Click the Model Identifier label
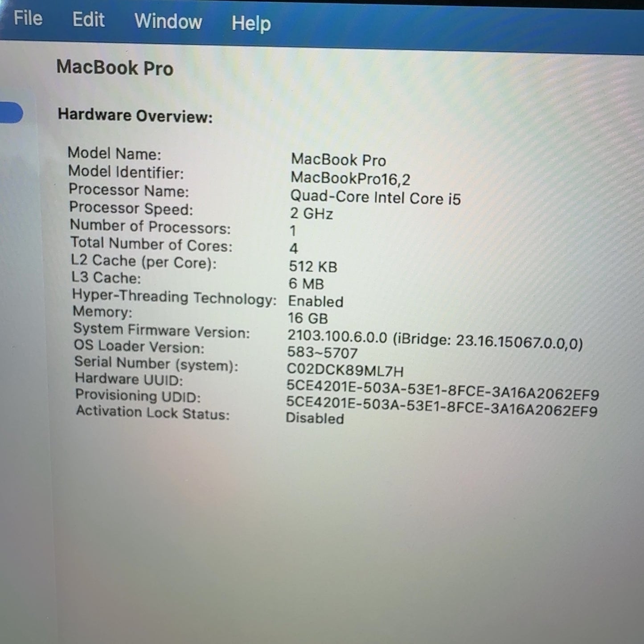 (x=126, y=172)
